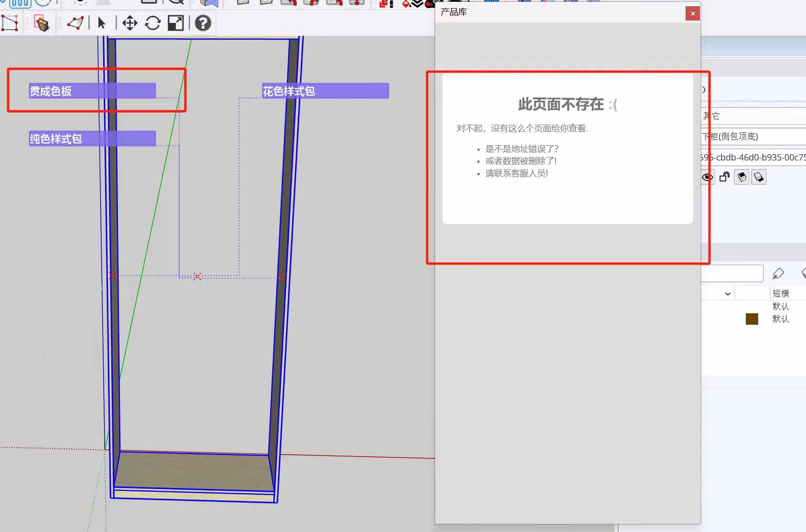
Task: Click the brown color swatch
Action: (x=752, y=319)
